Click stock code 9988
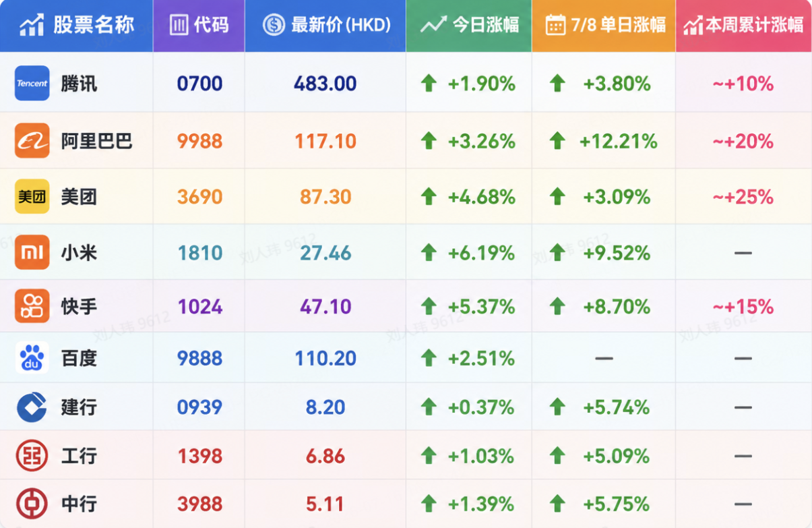 coord(199,141)
